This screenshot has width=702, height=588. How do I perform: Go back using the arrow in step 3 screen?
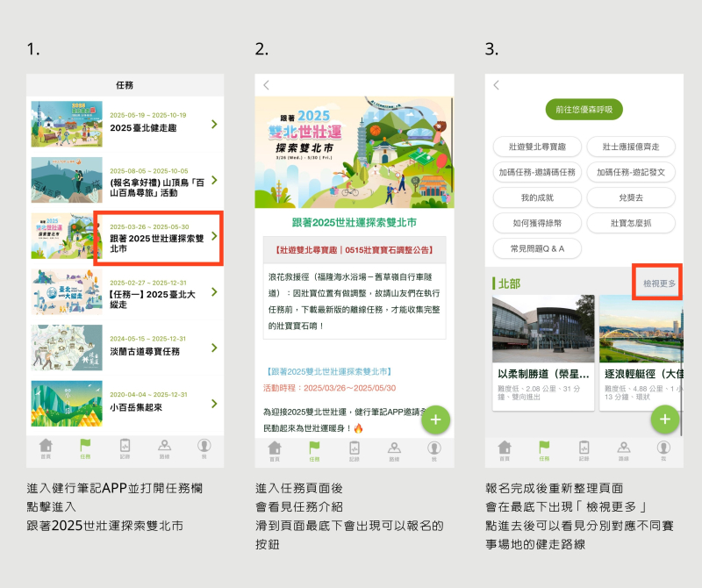point(497,85)
